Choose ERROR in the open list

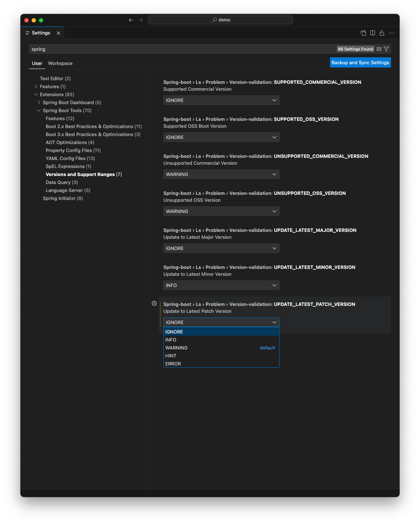click(221, 364)
